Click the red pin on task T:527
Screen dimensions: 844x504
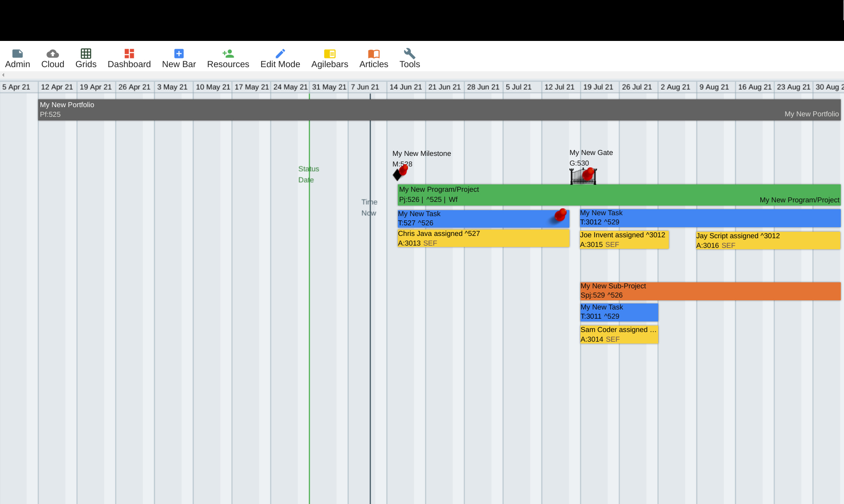click(x=560, y=215)
